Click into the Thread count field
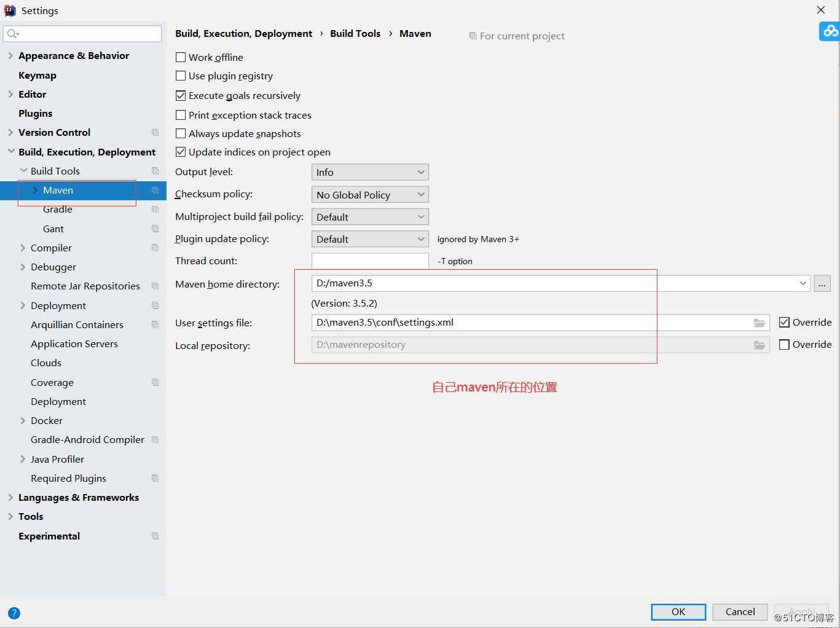This screenshot has height=628, width=840. click(370, 261)
